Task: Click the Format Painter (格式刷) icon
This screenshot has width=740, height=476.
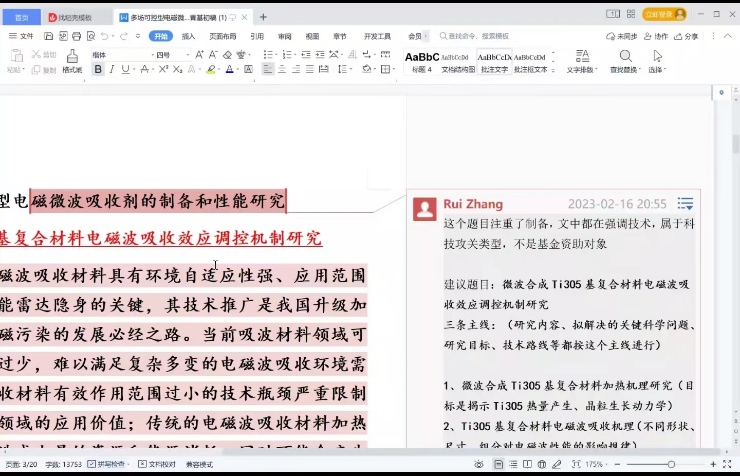Action: coord(72,60)
